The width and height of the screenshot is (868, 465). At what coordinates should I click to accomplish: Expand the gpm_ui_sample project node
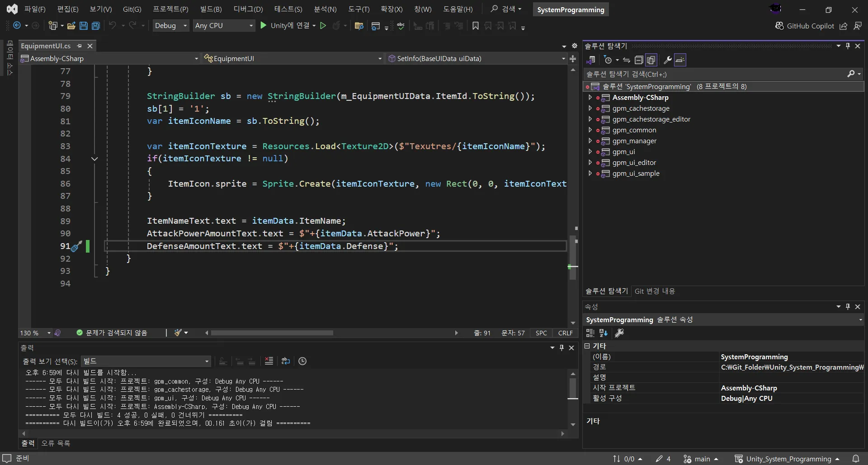[590, 174]
